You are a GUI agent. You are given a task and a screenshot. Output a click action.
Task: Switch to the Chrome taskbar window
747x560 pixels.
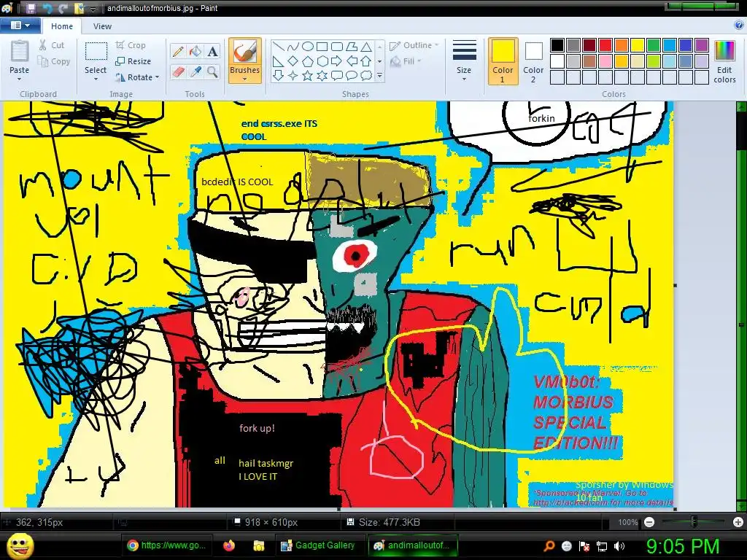pyautogui.click(x=166, y=545)
